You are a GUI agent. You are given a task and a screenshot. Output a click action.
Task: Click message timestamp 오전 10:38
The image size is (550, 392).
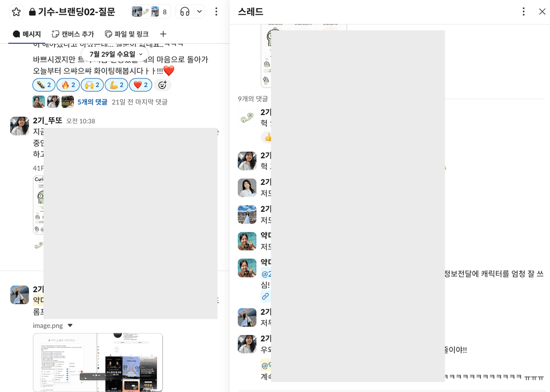pyautogui.click(x=80, y=121)
